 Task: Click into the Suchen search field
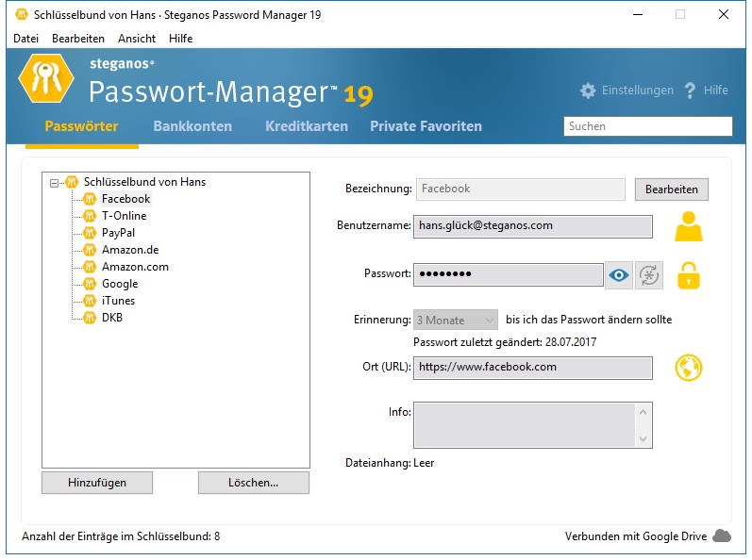(647, 126)
